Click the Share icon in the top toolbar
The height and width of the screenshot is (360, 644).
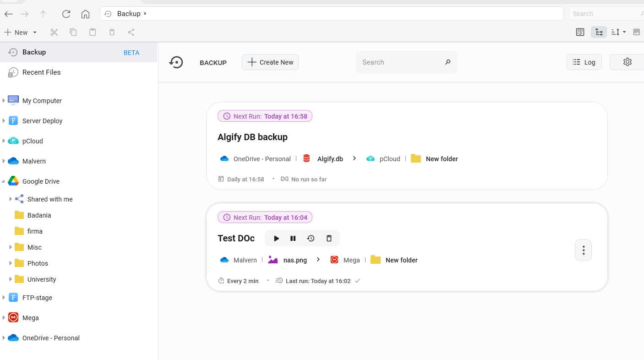point(131,32)
